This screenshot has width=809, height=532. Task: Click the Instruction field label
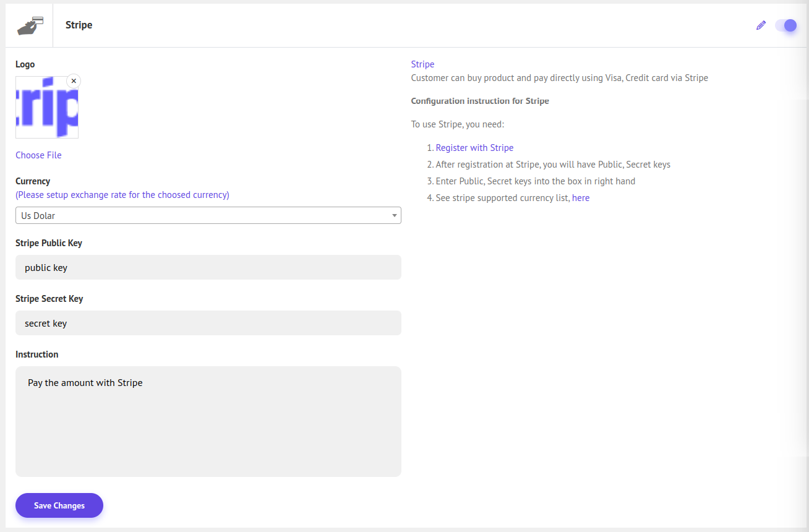point(37,354)
